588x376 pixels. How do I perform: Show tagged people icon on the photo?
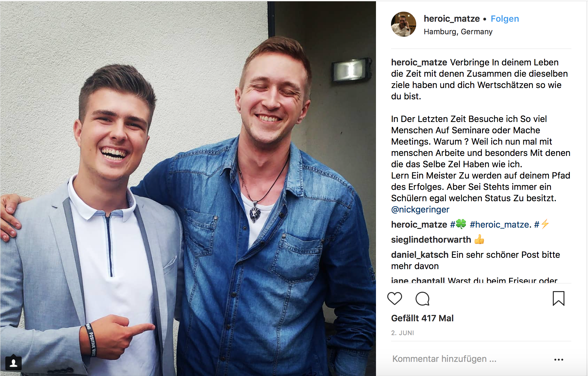(14, 363)
